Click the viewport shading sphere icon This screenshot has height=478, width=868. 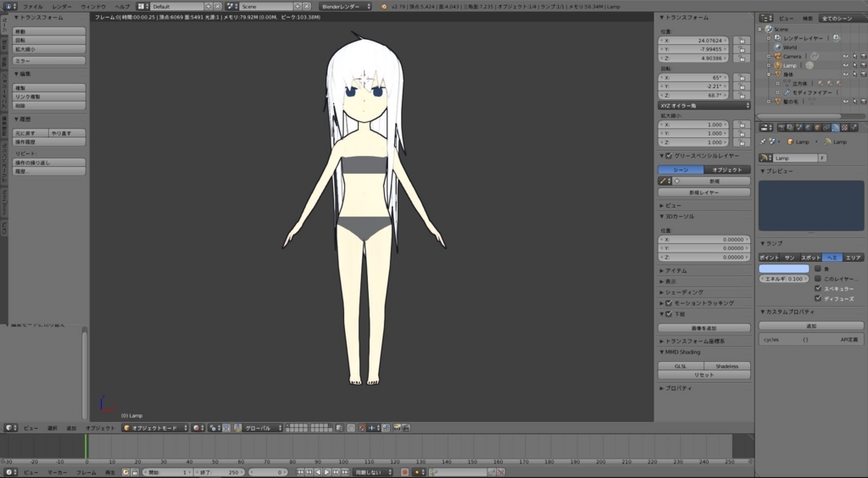click(197, 428)
